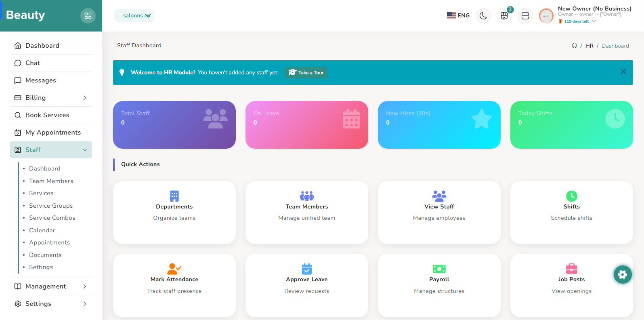
Task: Click the Quick Actions heading
Action: 141,164
